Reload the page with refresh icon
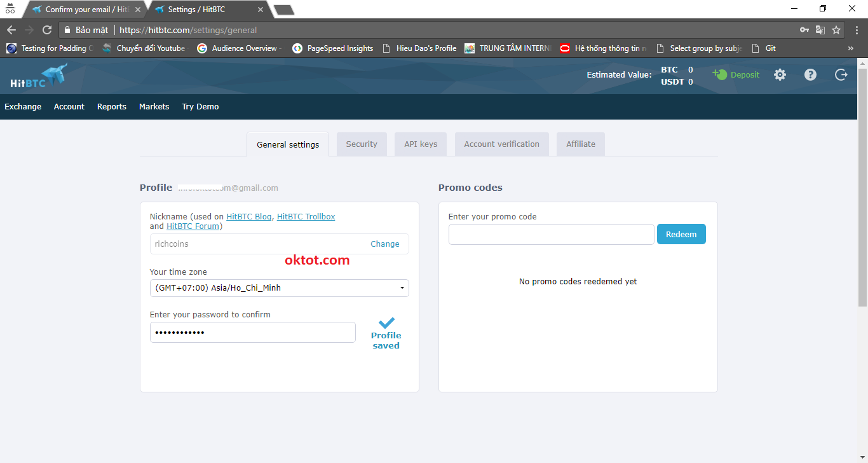 [47, 30]
